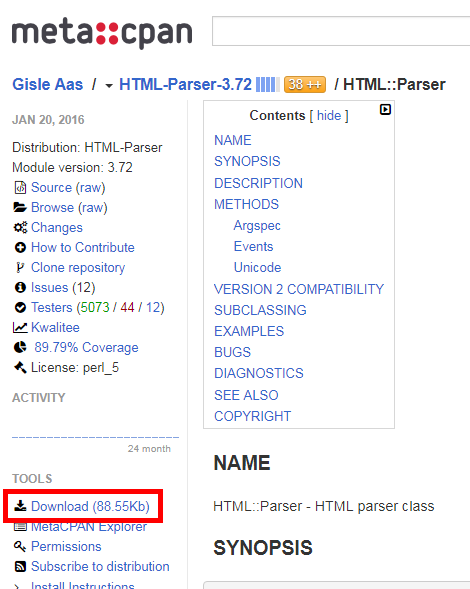Open Gisle Aas author page
Image resolution: width=470 pixels, height=589 pixels.
coord(47,85)
